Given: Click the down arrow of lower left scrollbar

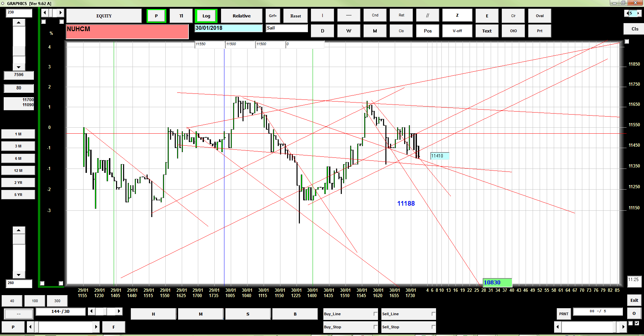Looking at the screenshot, I should (x=19, y=275).
